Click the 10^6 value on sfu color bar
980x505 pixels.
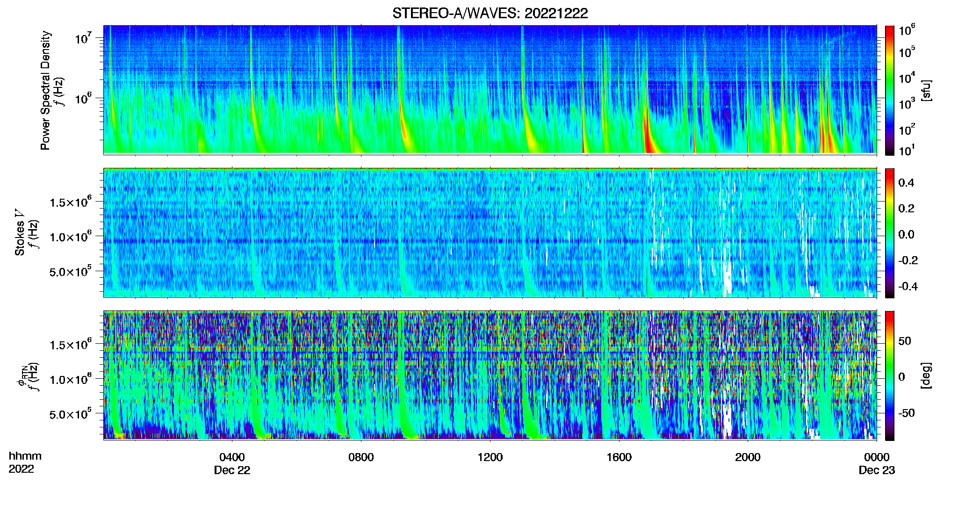907,30
